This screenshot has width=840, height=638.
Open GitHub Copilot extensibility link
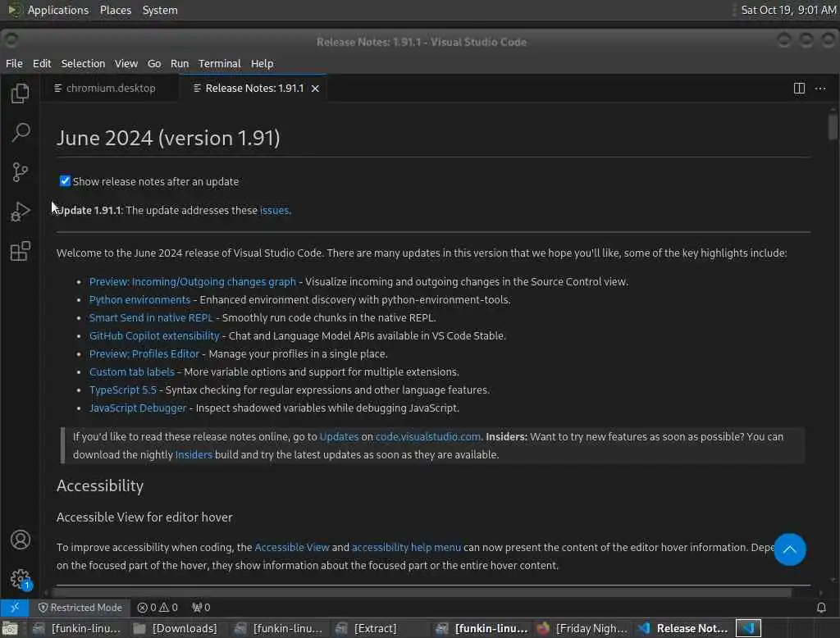point(154,335)
